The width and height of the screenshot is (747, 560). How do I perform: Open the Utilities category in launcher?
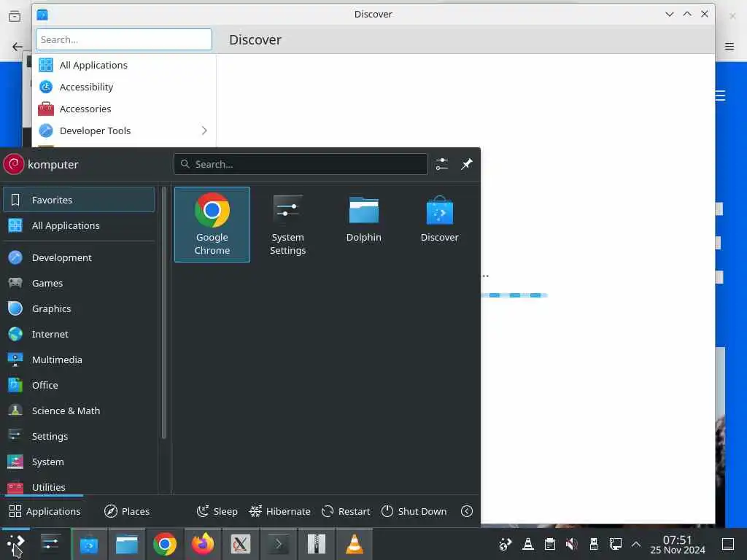point(79,486)
